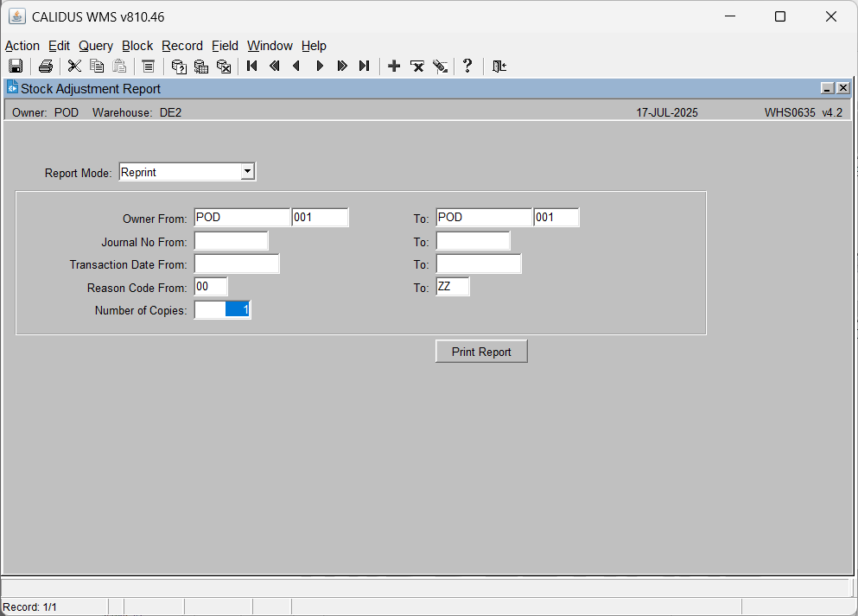Click the previous block double-arrow icon
Screen dimensions: 858x616
(275, 67)
